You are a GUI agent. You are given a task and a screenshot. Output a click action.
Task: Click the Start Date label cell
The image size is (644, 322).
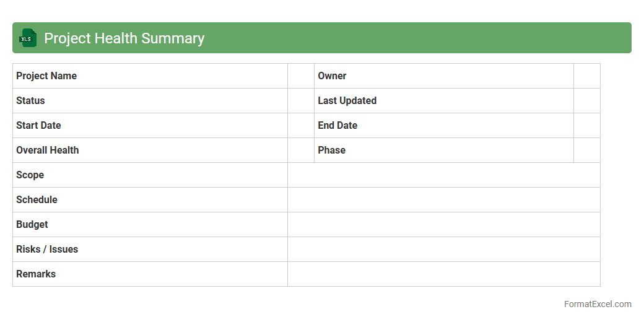click(x=150, y=126)
